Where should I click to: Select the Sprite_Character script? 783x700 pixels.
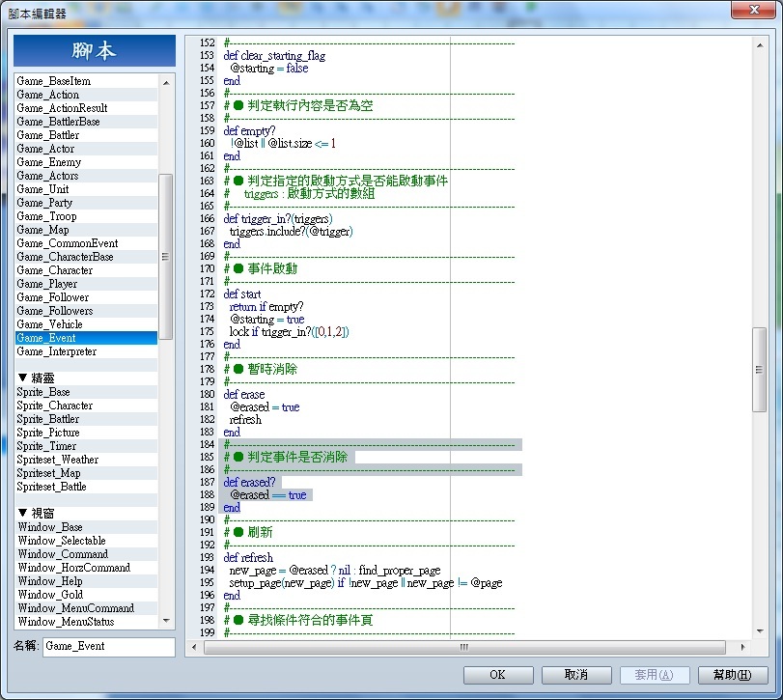tap(86, 406)
